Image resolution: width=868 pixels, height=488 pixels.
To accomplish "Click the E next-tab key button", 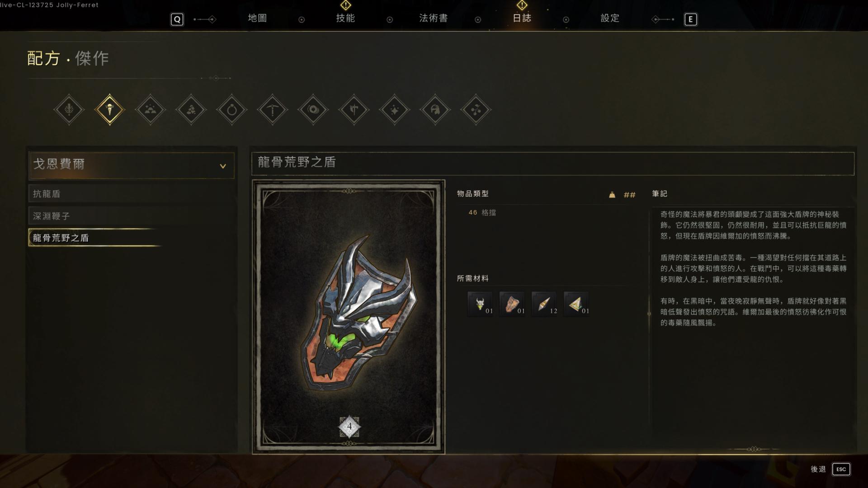I will 690,19.
